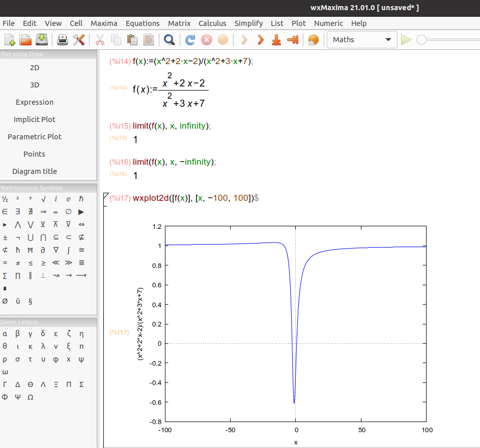
Task: Click the animation speed slider
Action: click(422, 40)
